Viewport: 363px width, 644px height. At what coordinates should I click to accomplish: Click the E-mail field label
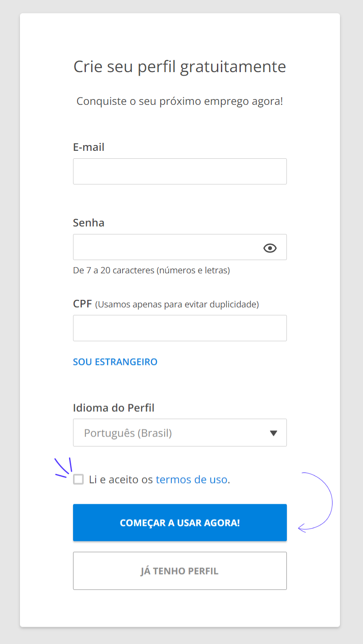[89, 147]
